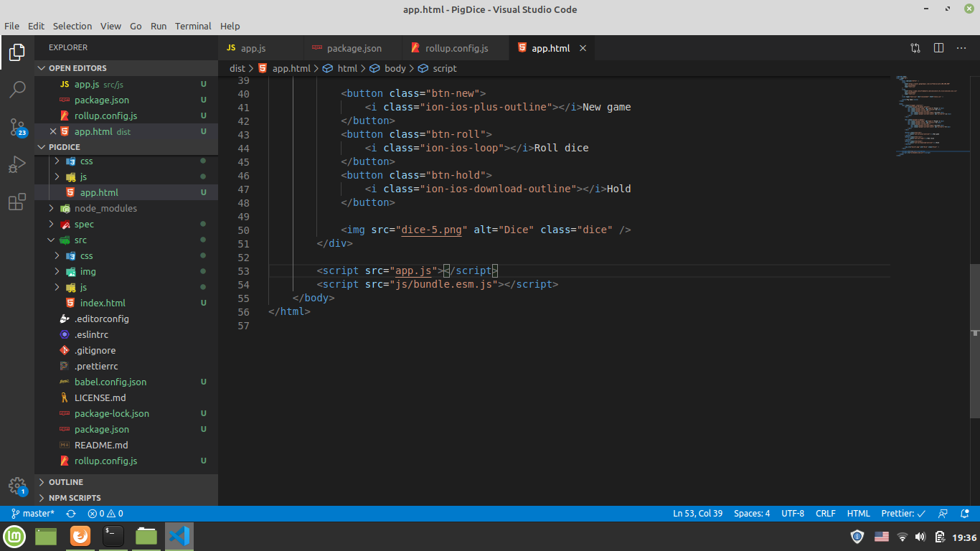Image resolution: width=980 pixels, height=551 pixels.
Task: Open the Edit menu
Action: [36, 26]
